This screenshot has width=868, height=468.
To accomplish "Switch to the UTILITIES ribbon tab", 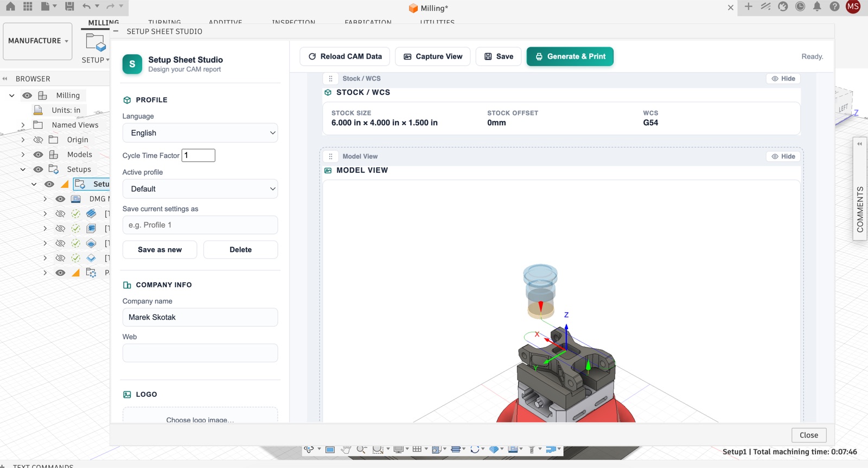I will (x=437, y=23).
